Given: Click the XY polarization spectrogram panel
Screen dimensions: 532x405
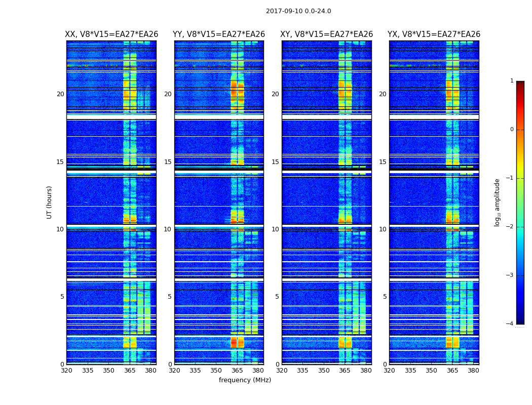Looking at the screenshot, I should 327,202.
